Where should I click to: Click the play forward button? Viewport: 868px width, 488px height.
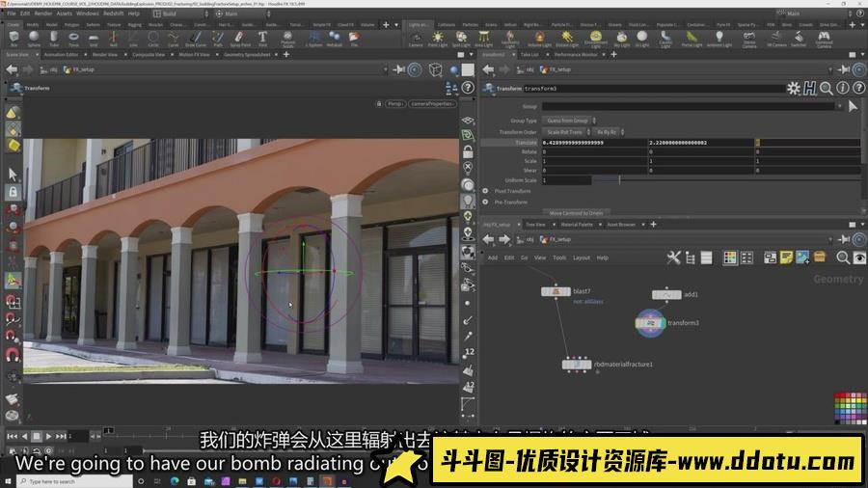coord(48,437)
